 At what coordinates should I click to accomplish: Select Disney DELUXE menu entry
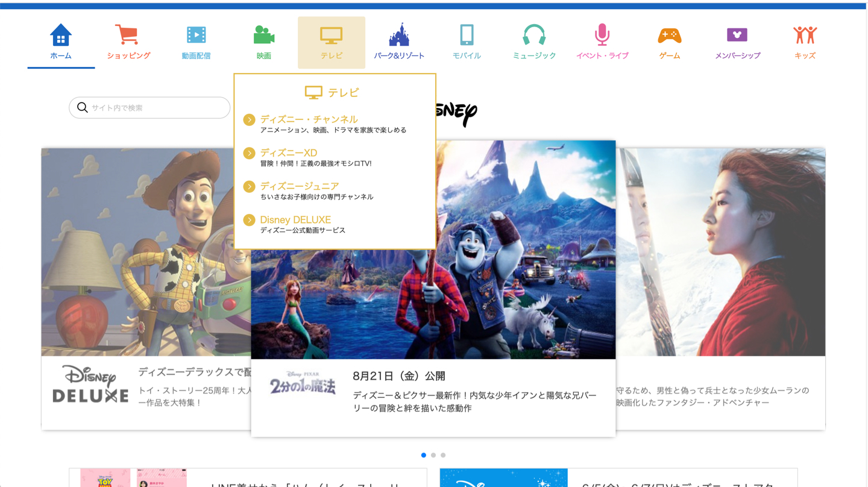[x=295, y=220]
